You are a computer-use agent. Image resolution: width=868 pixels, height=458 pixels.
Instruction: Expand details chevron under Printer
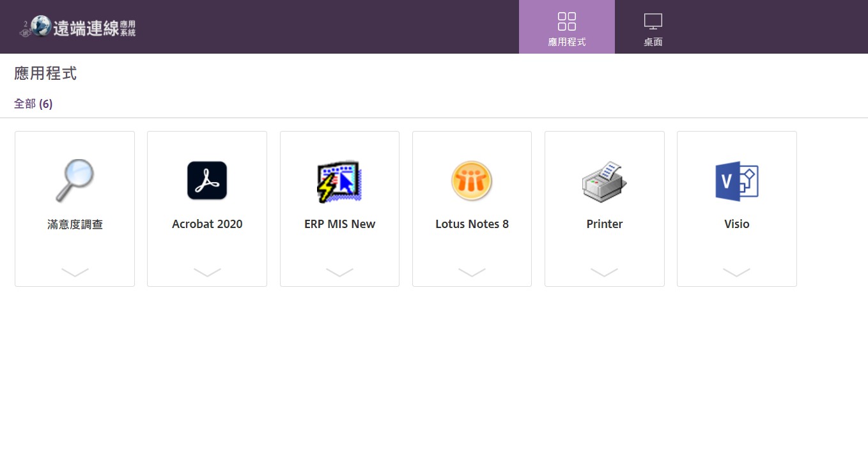click(604, 272)
